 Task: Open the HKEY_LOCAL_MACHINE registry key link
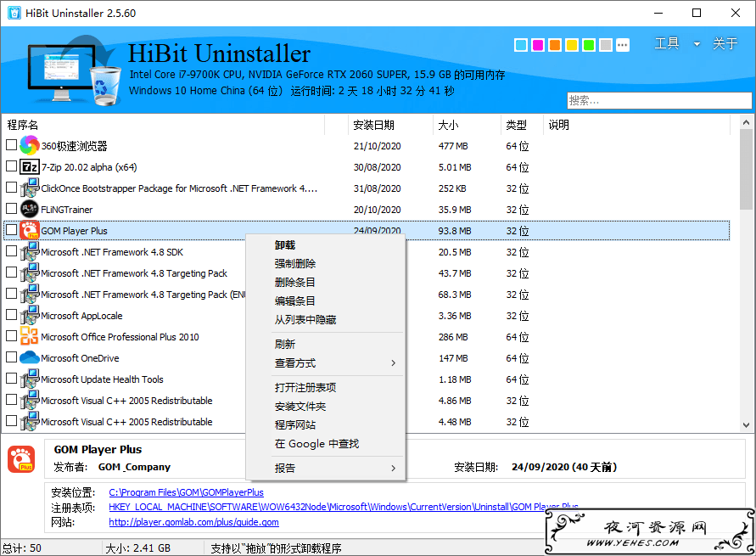(x=344, y=507)
